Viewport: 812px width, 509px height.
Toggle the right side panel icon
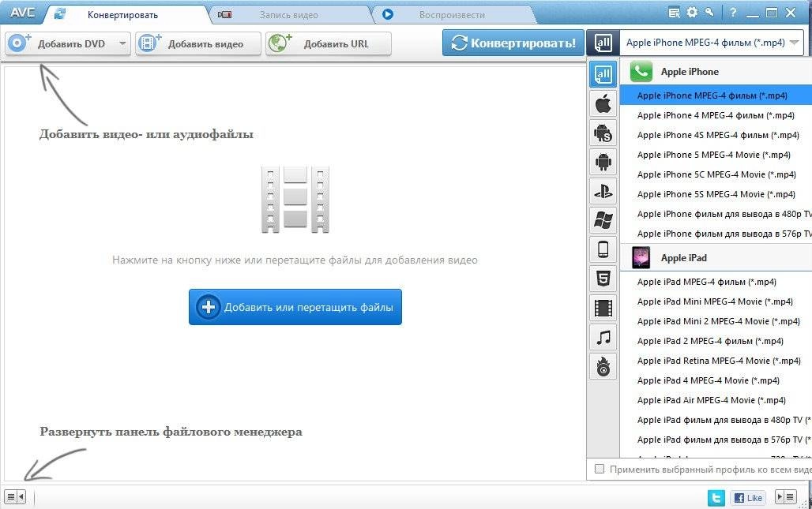click(786, 497)
